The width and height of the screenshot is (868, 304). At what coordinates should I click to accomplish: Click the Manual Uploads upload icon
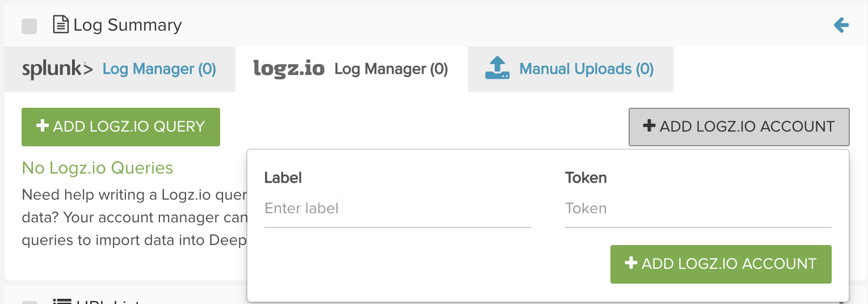(497, 68)
